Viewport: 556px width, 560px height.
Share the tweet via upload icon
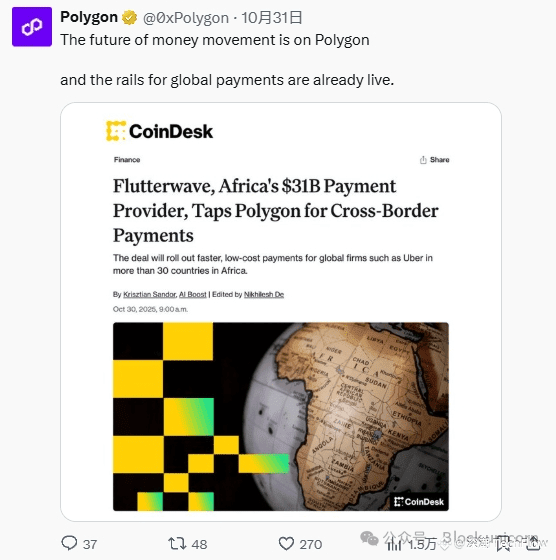pos(533,544)
